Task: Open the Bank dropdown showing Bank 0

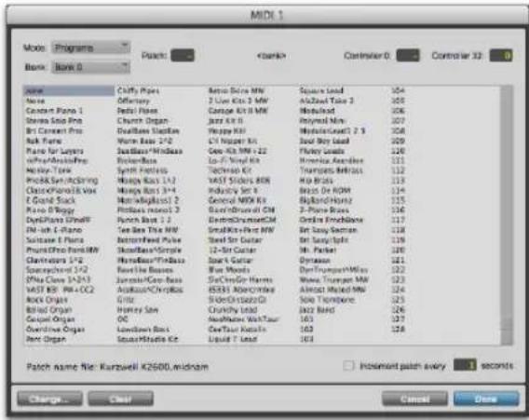Action: [x=90, y=67]
